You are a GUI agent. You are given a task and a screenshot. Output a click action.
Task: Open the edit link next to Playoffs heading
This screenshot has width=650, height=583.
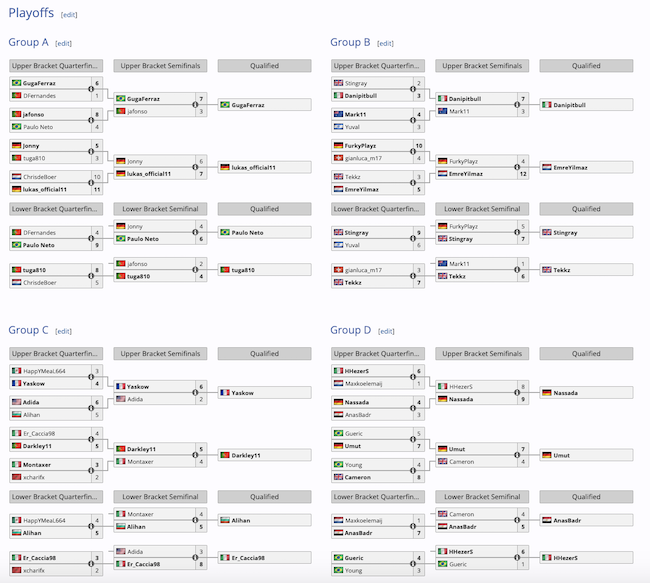click(69, 16)
